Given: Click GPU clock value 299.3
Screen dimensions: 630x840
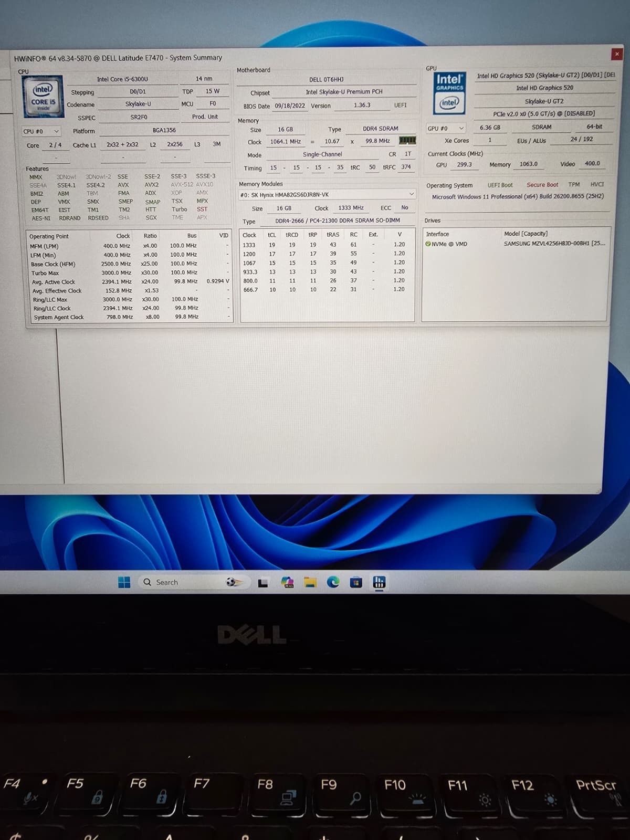Looking at the screenshot, I should (464, 164).
